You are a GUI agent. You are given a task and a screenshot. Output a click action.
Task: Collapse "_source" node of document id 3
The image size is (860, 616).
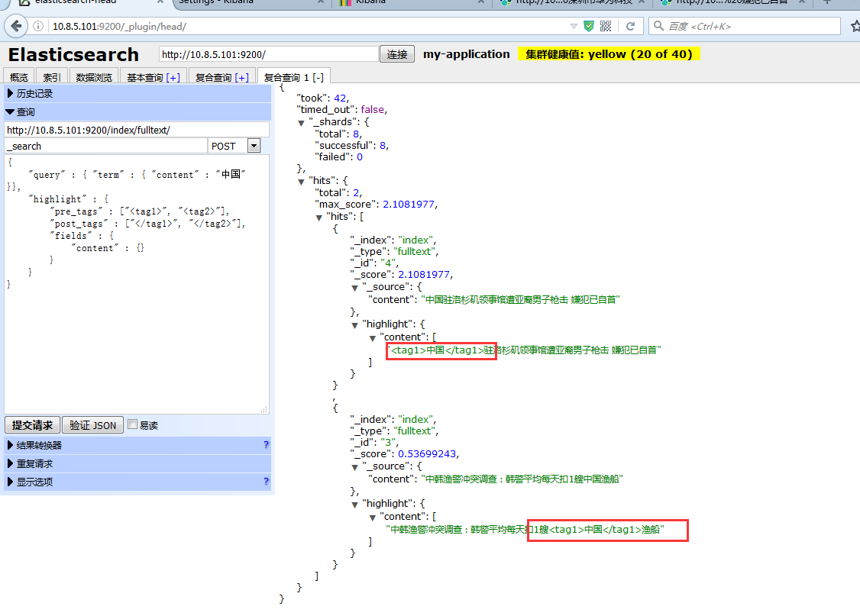click(x=355, y=467)
